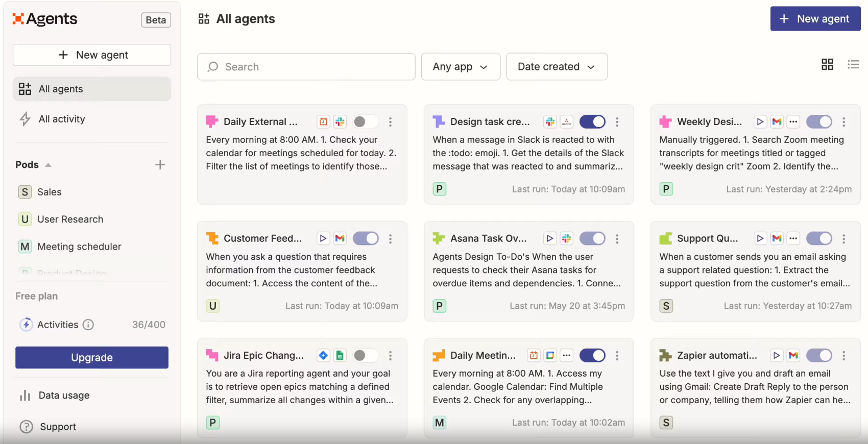Click P pod badge on Design task card
The height and width of the screenshot is (444, 868).
(x=440, y=189)
